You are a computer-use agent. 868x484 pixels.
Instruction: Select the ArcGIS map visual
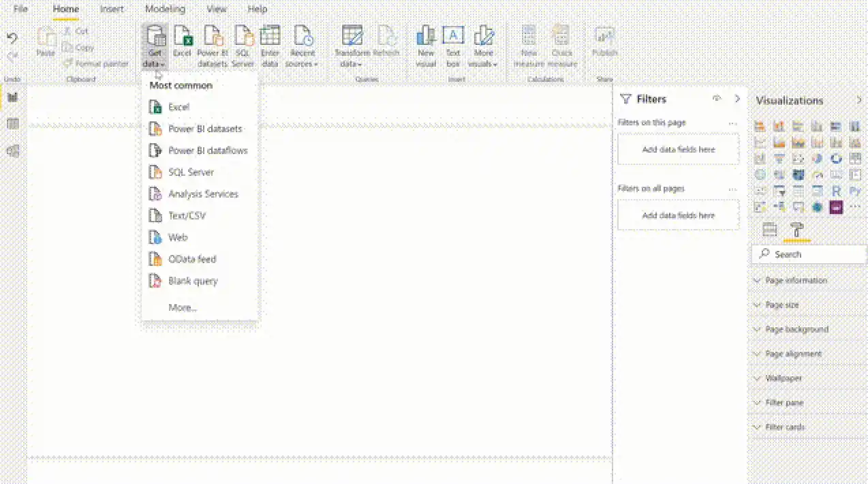click(x=817, y=207)
